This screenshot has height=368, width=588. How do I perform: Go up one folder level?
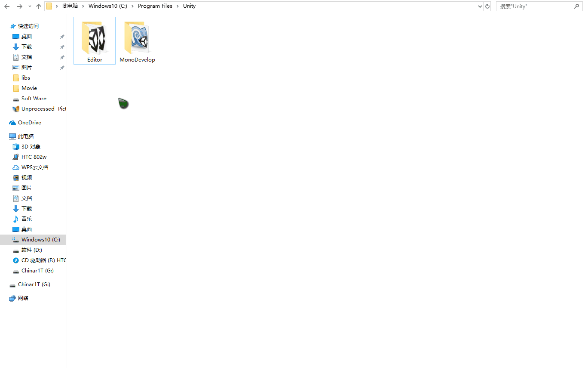pos(39,6)
